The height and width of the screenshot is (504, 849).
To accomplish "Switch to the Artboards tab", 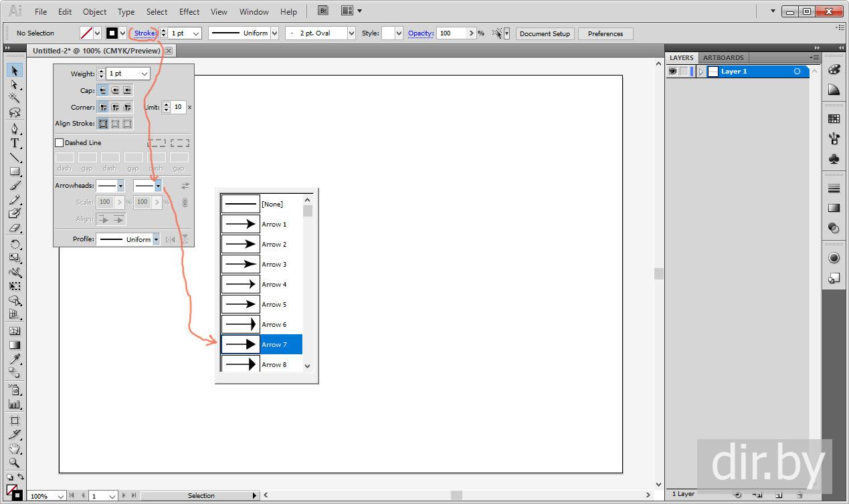I will (723, 57).
